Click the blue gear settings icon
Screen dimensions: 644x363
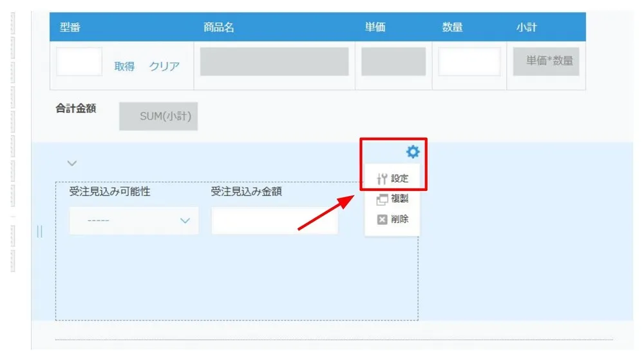point(413,152)
